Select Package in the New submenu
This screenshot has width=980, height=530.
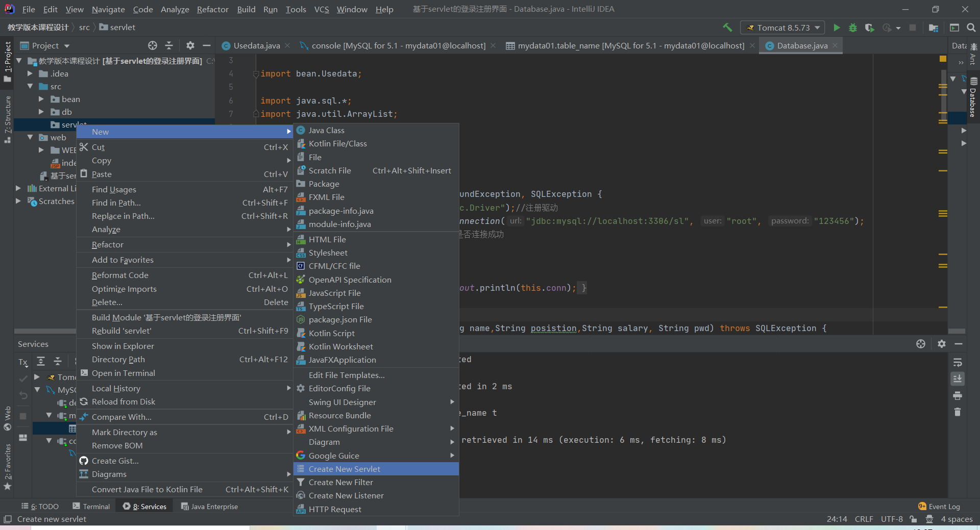pyautogui.click(x=376, y=184)
